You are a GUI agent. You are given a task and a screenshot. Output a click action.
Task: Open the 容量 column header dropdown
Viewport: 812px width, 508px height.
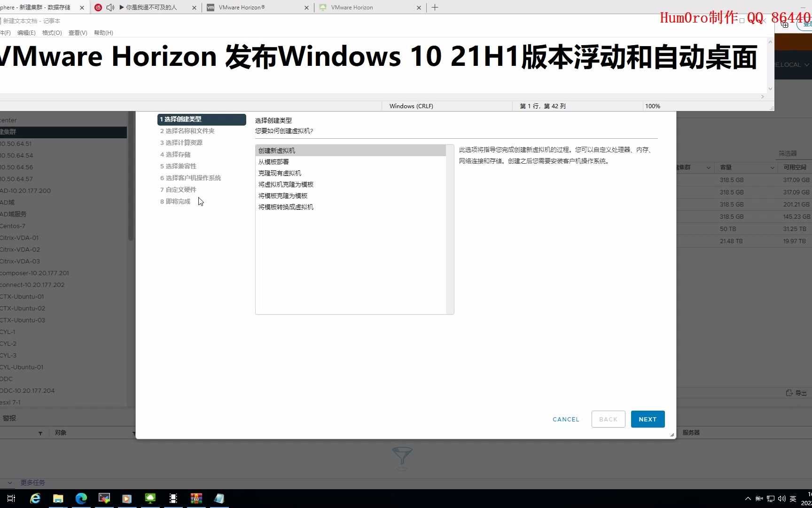click(772, 168)
